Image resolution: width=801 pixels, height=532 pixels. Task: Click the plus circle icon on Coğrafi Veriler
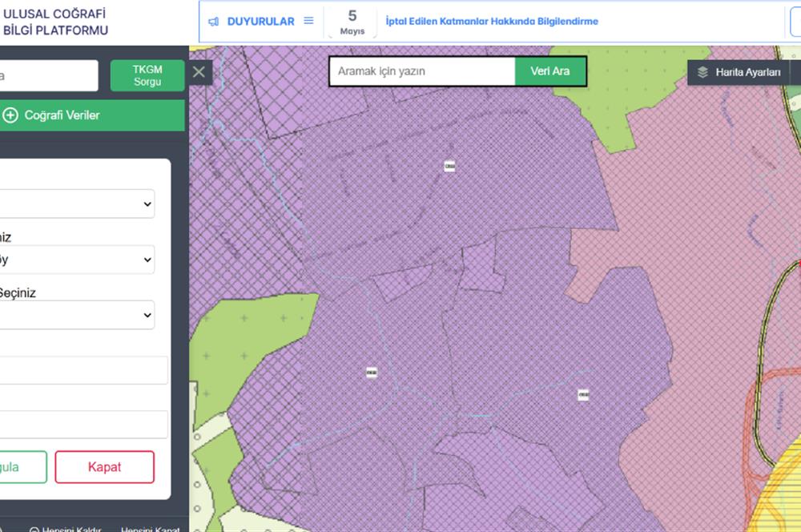(x=10, y=115)
